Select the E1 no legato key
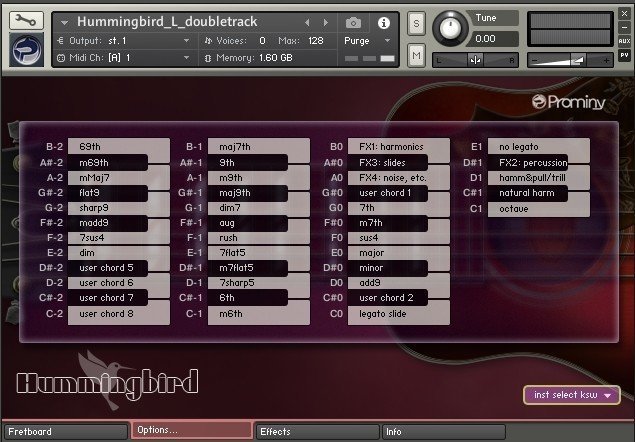Screen dimensions: 635x442 [539, 147]
